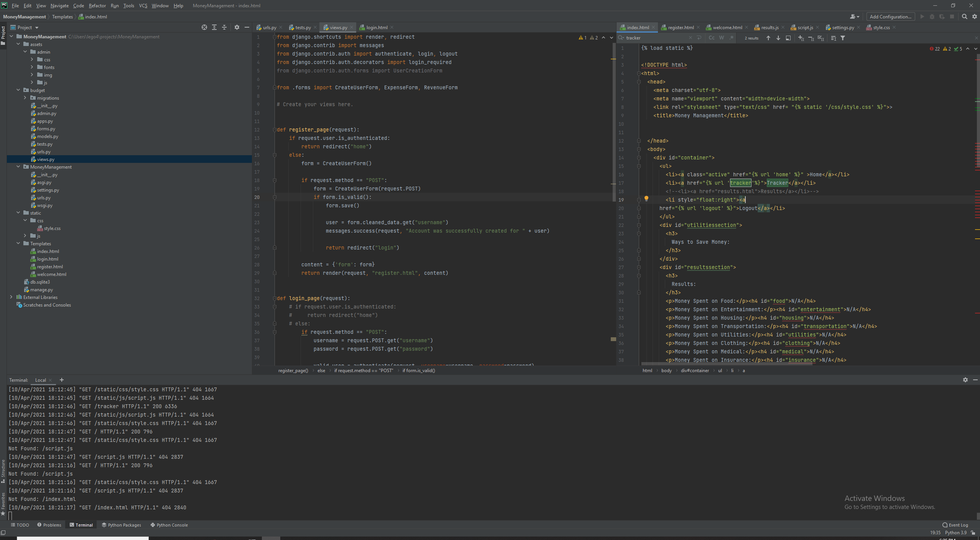The width and height of the screenshot is (980, 540).
Task: Click Select Opened File target icon
Action: (x=204, y=28)
